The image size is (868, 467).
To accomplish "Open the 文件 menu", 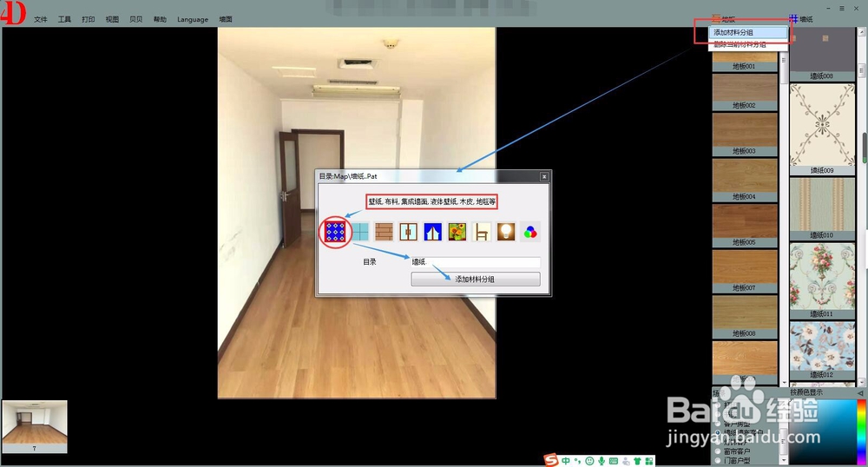I will click(41, 19).
